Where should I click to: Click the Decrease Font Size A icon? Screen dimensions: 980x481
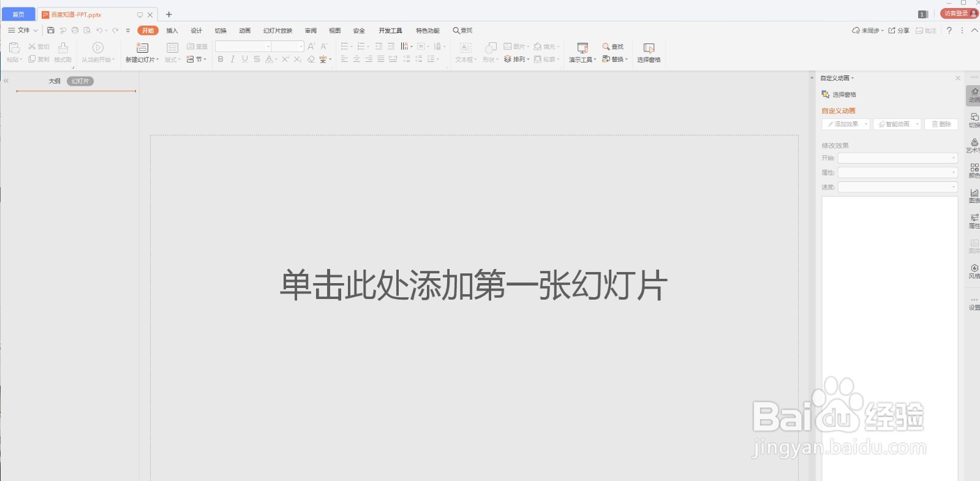tap(324, 47)
